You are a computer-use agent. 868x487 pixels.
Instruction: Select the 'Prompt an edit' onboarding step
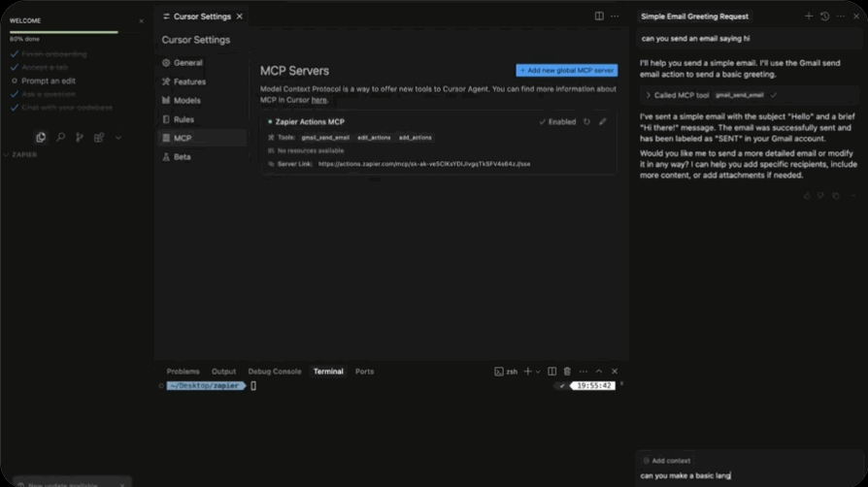(49, 81)
